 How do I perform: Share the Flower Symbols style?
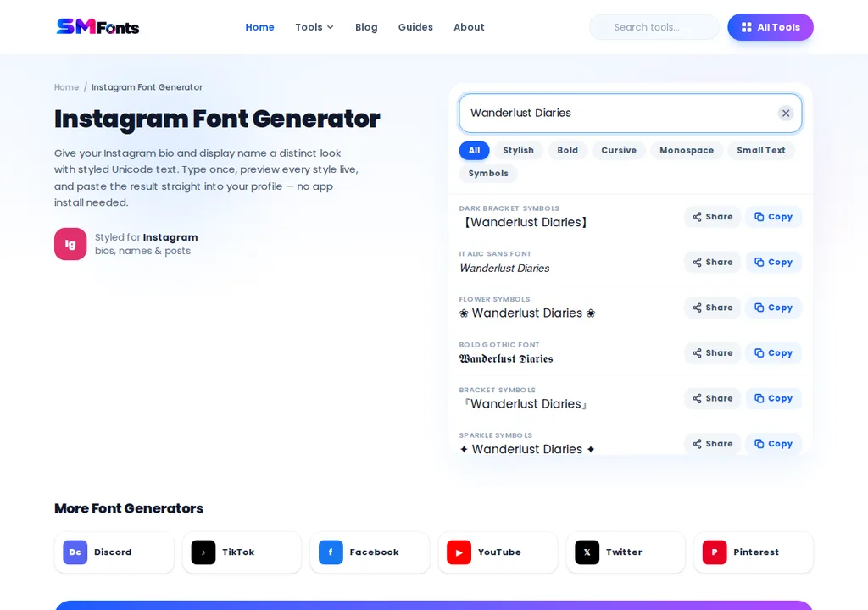coord(712,308)
